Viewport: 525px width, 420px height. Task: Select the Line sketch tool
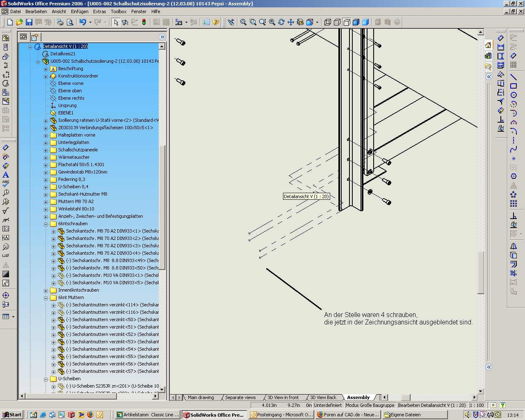coord(513,77)
